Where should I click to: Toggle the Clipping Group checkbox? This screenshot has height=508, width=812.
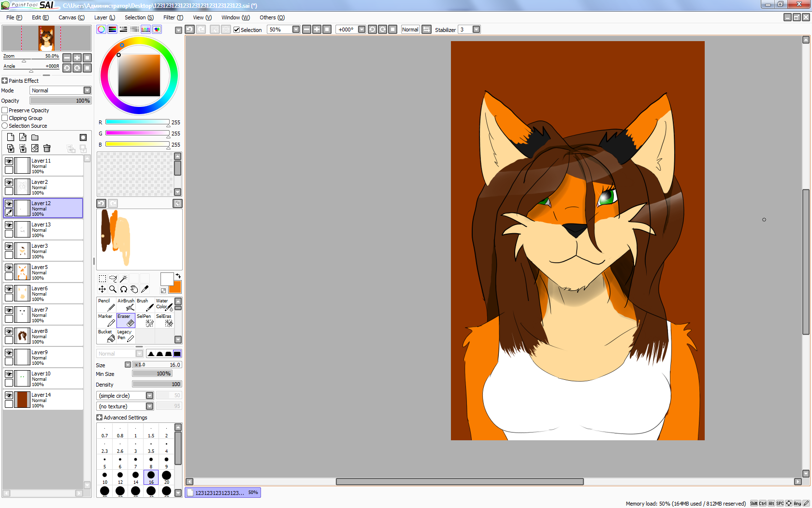point(5,118)
